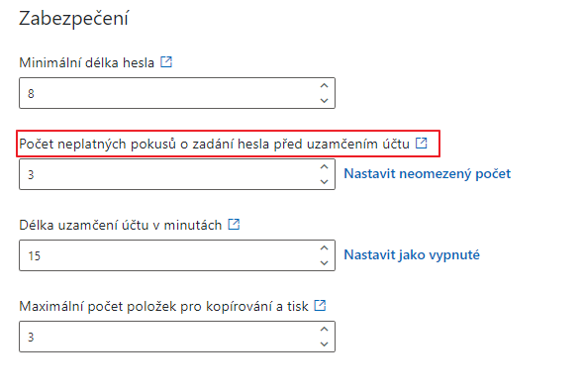Increase the Minimální délka hesla value
The image size is (583, 392).
tap(325, 86)
